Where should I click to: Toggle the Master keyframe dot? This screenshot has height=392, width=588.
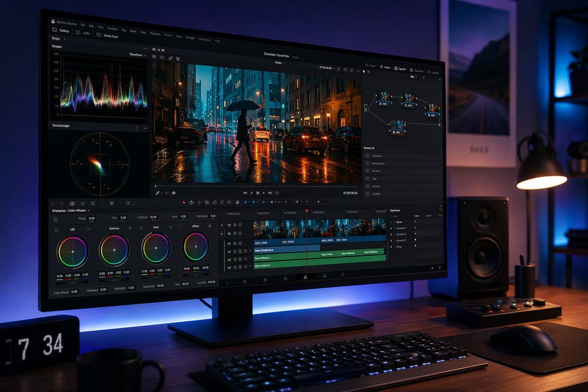pyautogui.click(x=415, y=222)
